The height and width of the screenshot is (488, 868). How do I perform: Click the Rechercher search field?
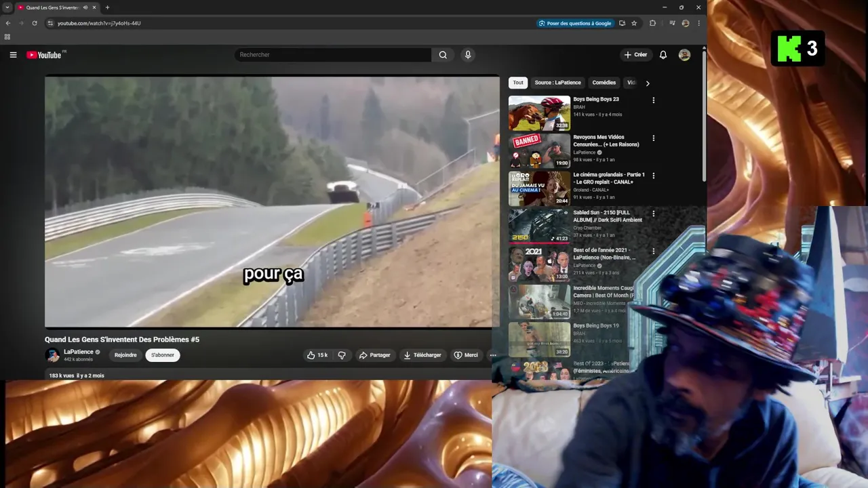click(x=332, y=55)
